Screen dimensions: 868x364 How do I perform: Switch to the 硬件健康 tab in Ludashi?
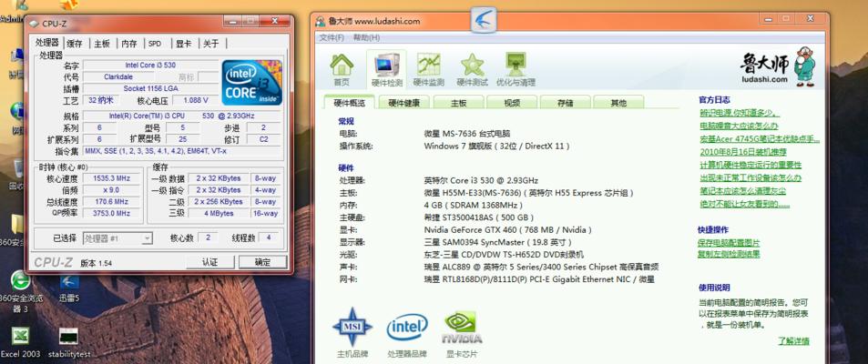[x=403, y=103]
